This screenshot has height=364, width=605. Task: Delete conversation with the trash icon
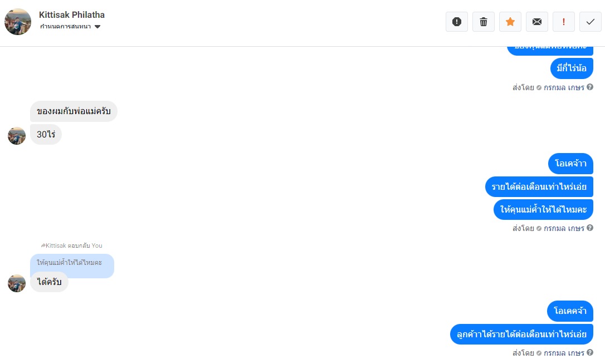484,22
